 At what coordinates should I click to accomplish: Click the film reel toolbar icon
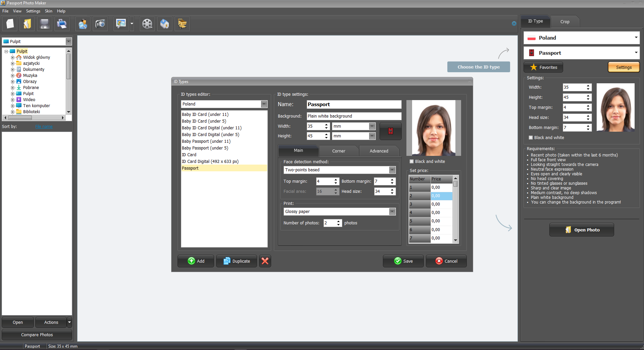coord(147,24)
